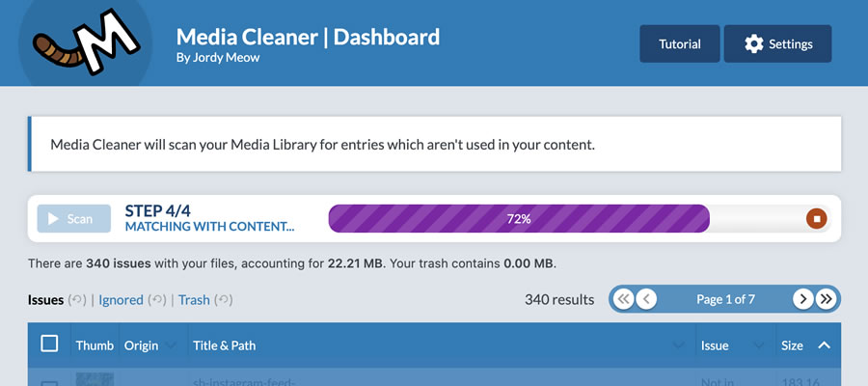Switch to the Ignored tab
The image size is (868, 386).
pos(121,300)
